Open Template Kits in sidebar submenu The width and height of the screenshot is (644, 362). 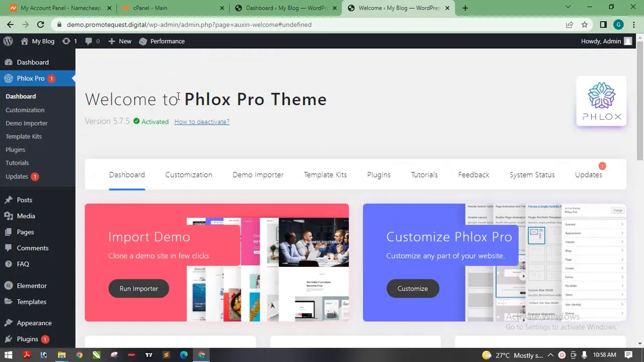click(x=24, y=136)
